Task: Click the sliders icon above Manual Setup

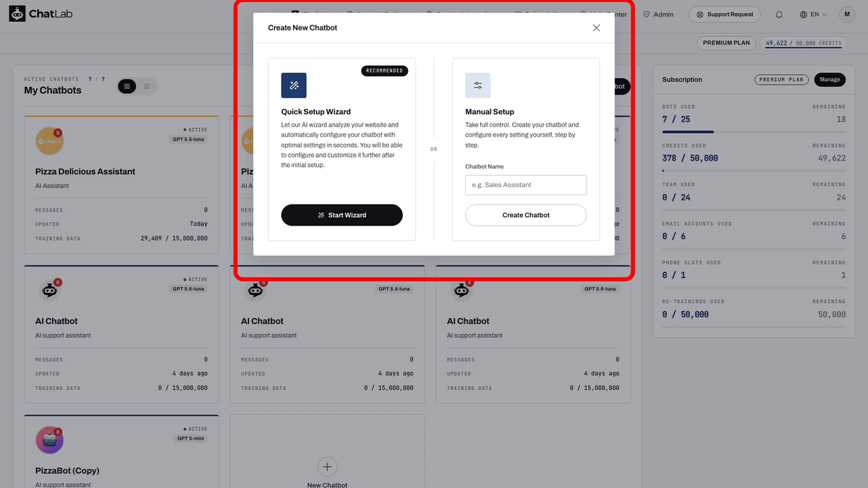Action: click(x=477, y=85)
